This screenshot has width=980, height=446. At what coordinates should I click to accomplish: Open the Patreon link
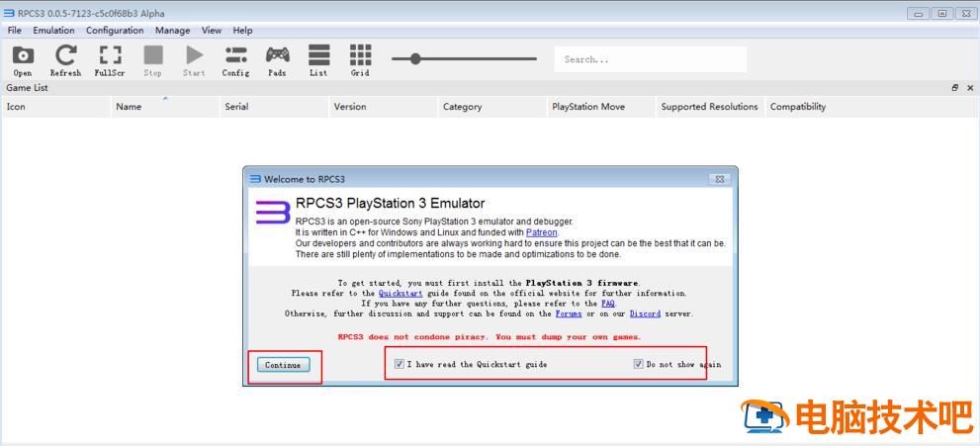tap(542, 232)
